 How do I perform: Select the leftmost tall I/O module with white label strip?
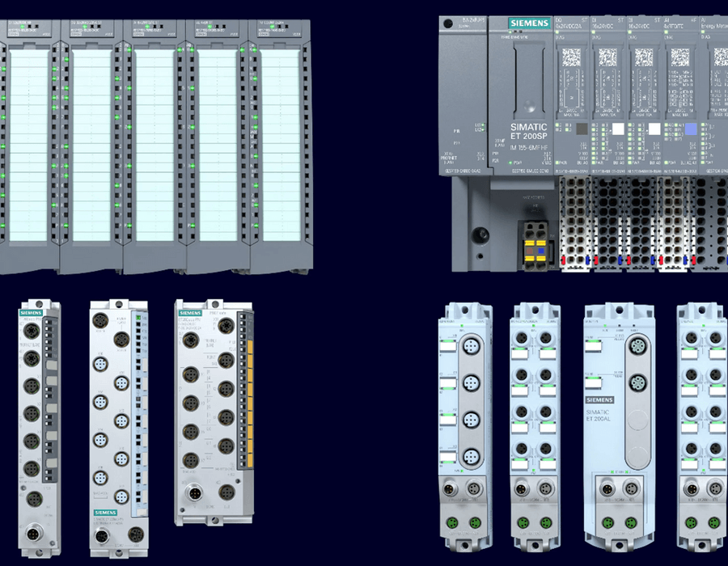click(x=27, y=146)
